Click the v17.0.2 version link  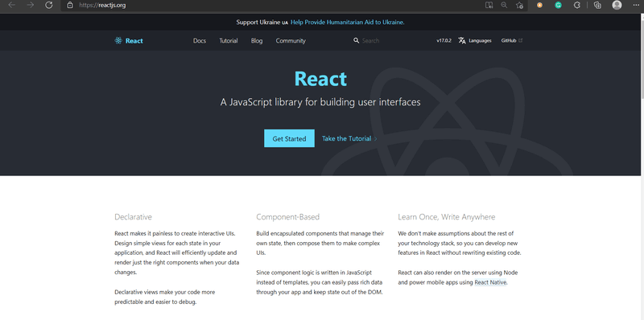click(x=444, y=41)
